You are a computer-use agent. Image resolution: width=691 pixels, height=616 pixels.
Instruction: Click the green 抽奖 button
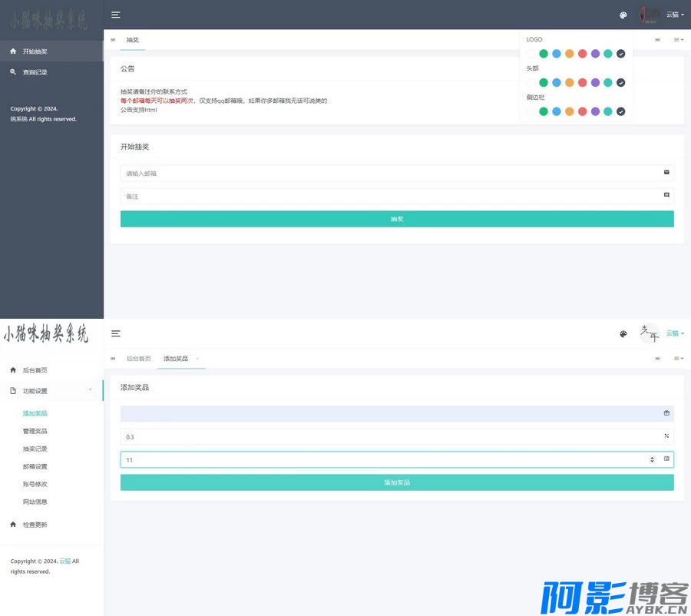click(397, 219)
